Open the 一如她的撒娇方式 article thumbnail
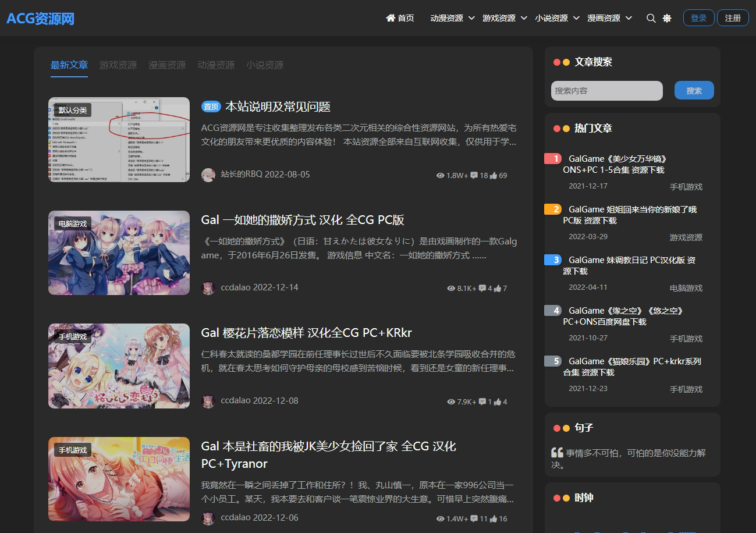This screenshot has width=756, height=533. [119, 253]
